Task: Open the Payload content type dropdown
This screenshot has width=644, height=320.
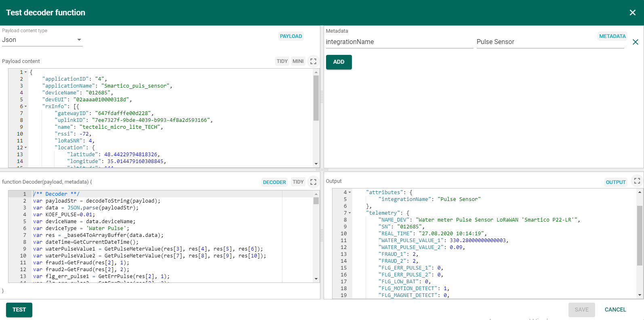Action: point(42,40)
